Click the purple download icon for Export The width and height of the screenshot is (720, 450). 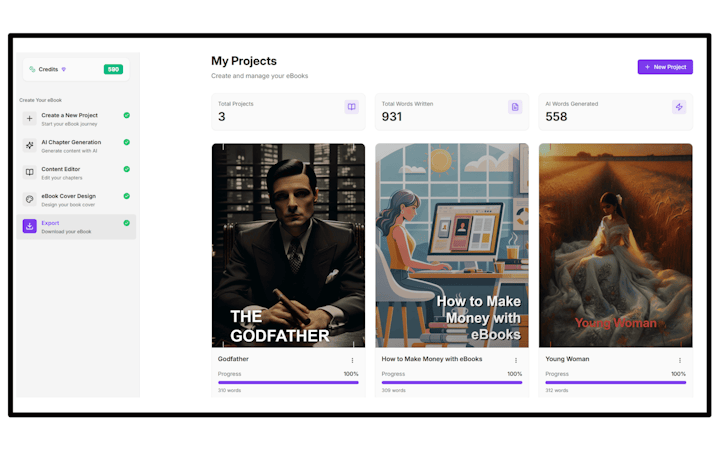[29, 226]
